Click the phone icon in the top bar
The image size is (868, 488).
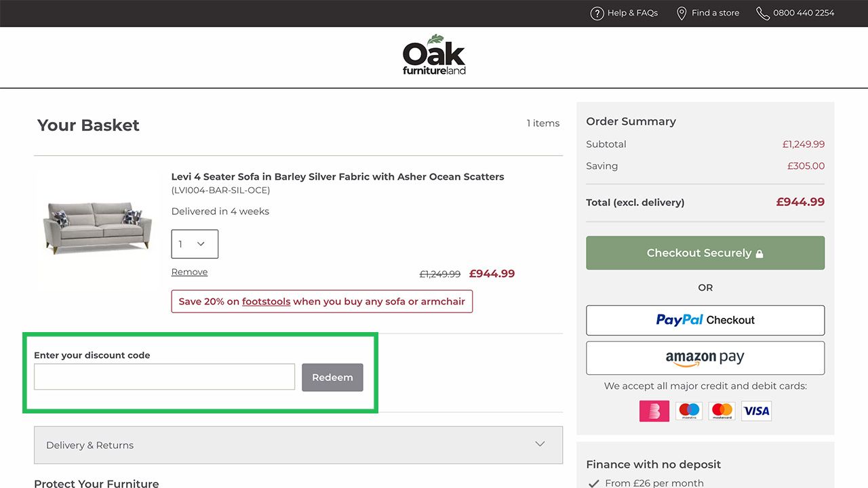[763, 14]
